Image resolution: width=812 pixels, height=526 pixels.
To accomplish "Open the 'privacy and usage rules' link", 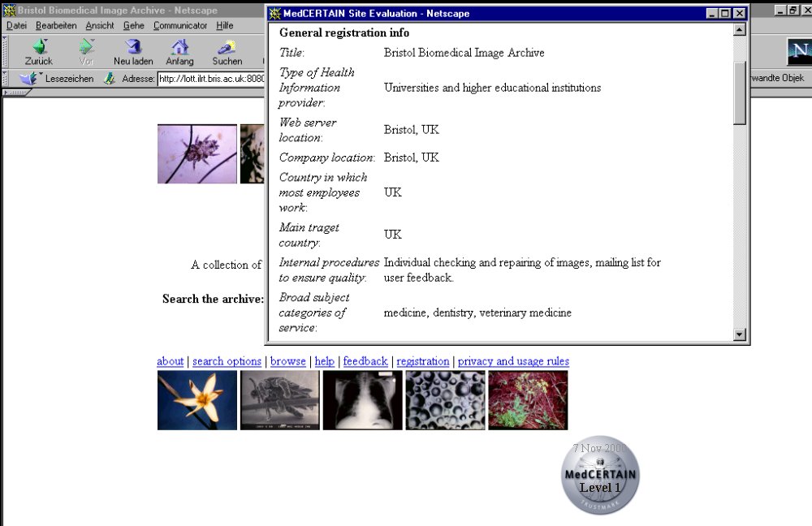I will (513, 361).
